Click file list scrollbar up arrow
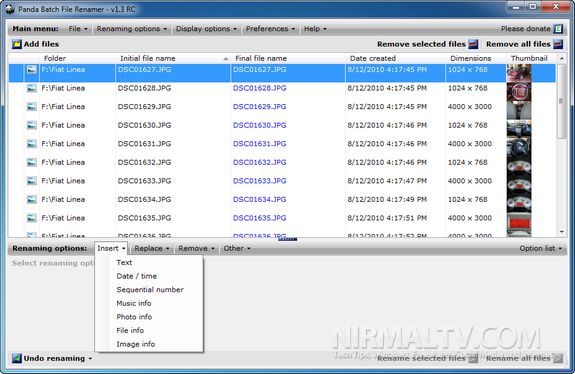 [561, 58]
